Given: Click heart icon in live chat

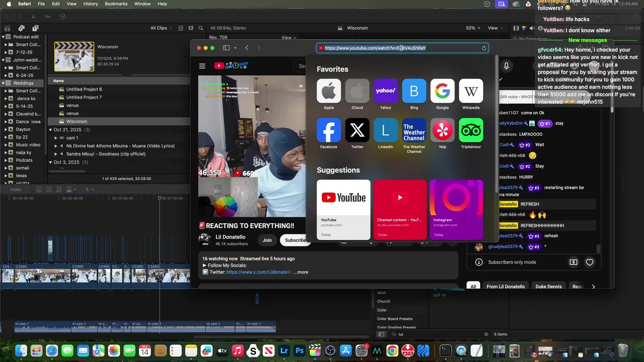Looking at the screenshot, I should 589,262.
